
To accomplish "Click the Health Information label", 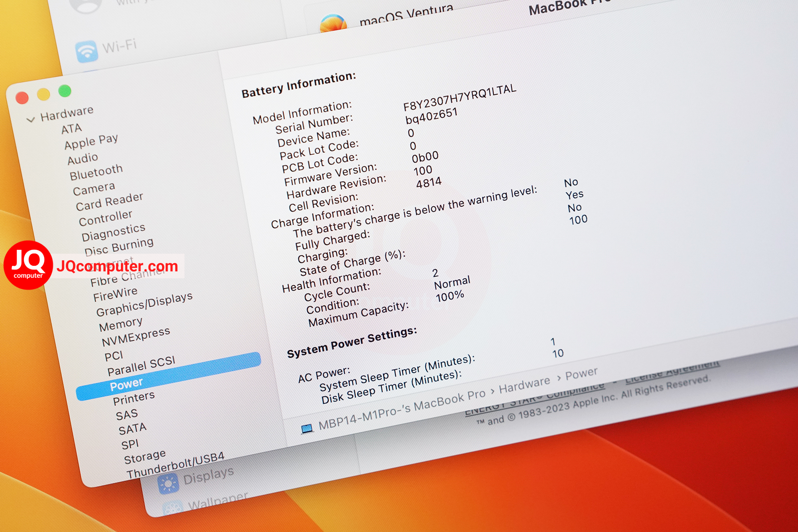I will [x=332, y=280].
